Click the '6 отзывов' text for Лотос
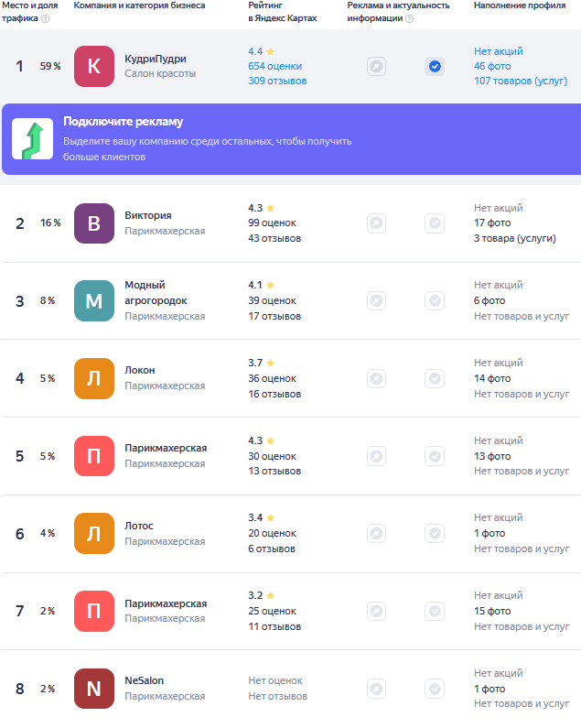 coord(272,549)
